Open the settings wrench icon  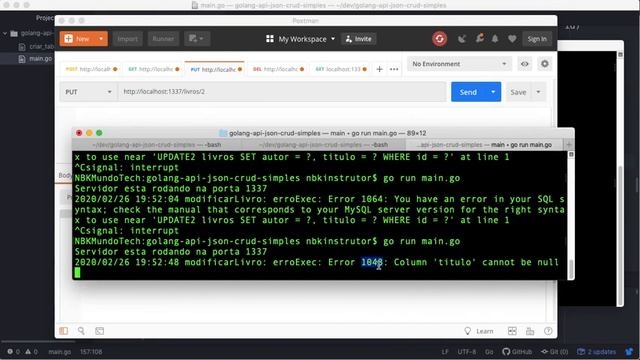tap(479, 38)
